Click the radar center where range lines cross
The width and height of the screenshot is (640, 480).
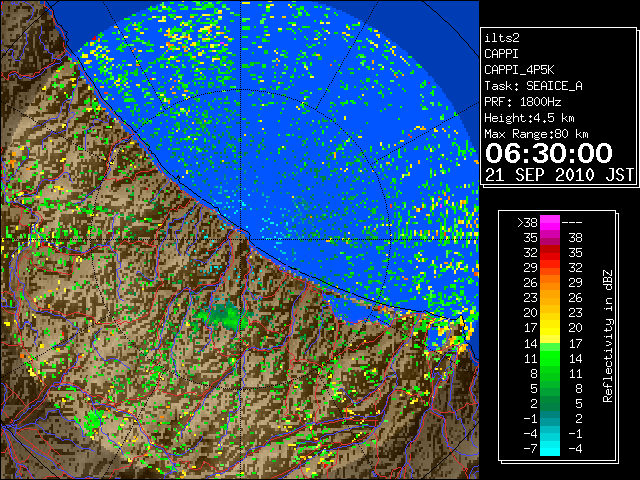tap(241, 240)
